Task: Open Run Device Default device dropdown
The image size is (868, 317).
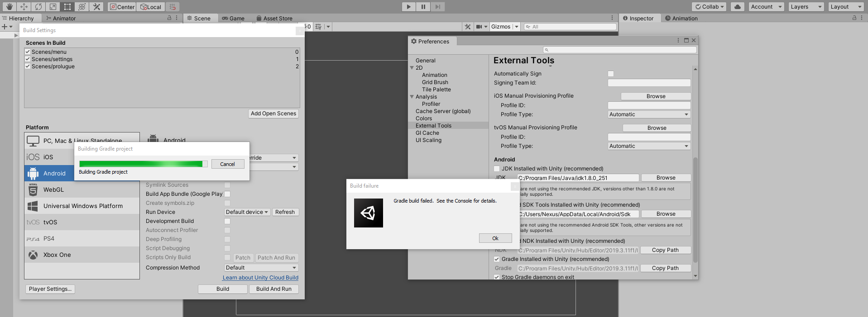Action: tap(247, 212)
